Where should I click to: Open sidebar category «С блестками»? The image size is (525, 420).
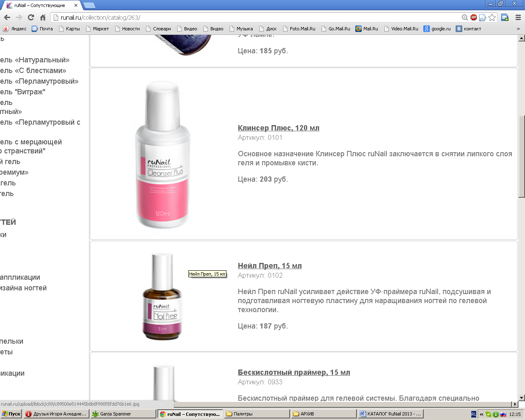(x=33, y=71)
